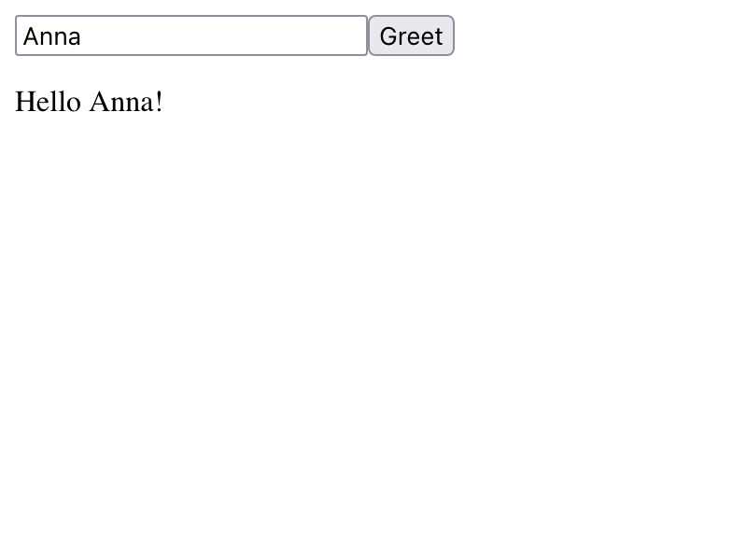Click "Anna!" in the greeting message

(126, 101)
